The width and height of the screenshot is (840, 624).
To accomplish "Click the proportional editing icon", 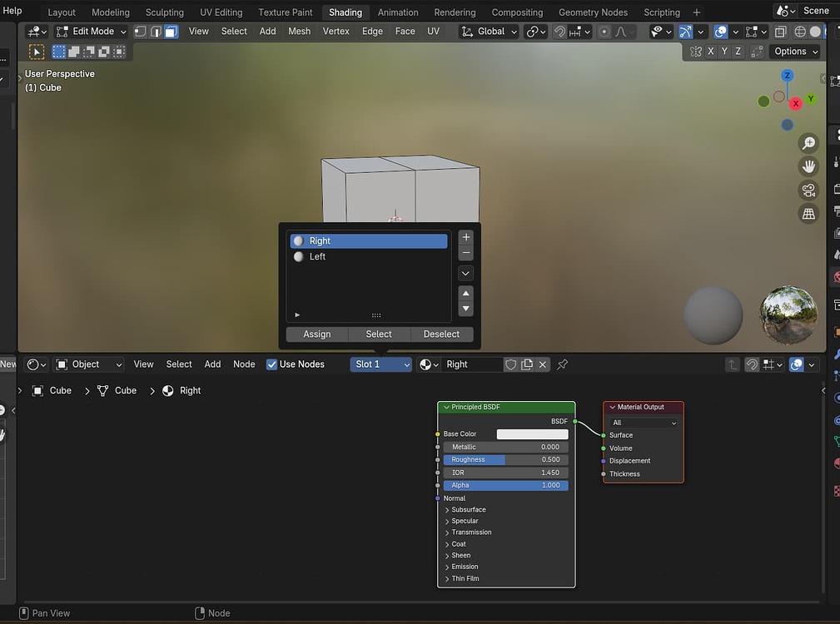I will (604, 32).
